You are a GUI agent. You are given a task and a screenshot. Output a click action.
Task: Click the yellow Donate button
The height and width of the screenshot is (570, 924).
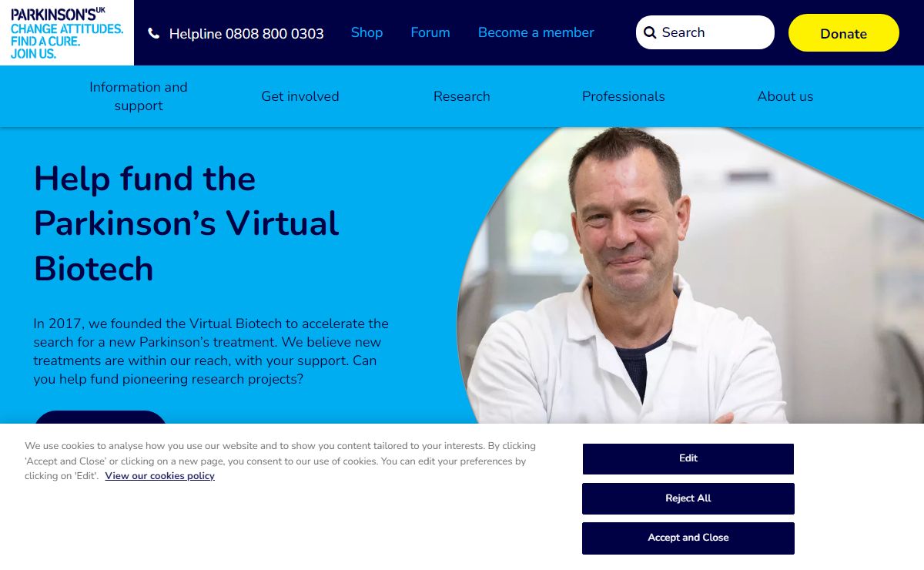click(x=844, y=33)
